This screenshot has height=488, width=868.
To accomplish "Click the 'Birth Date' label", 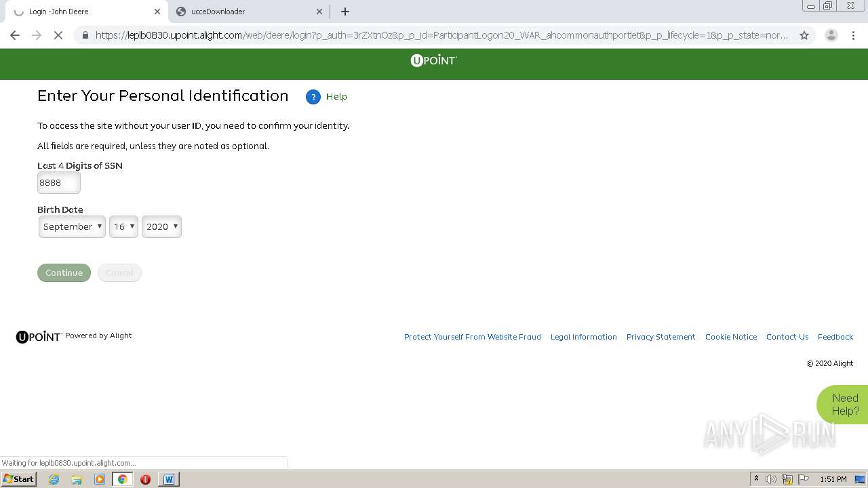I will tap(60, 209).
